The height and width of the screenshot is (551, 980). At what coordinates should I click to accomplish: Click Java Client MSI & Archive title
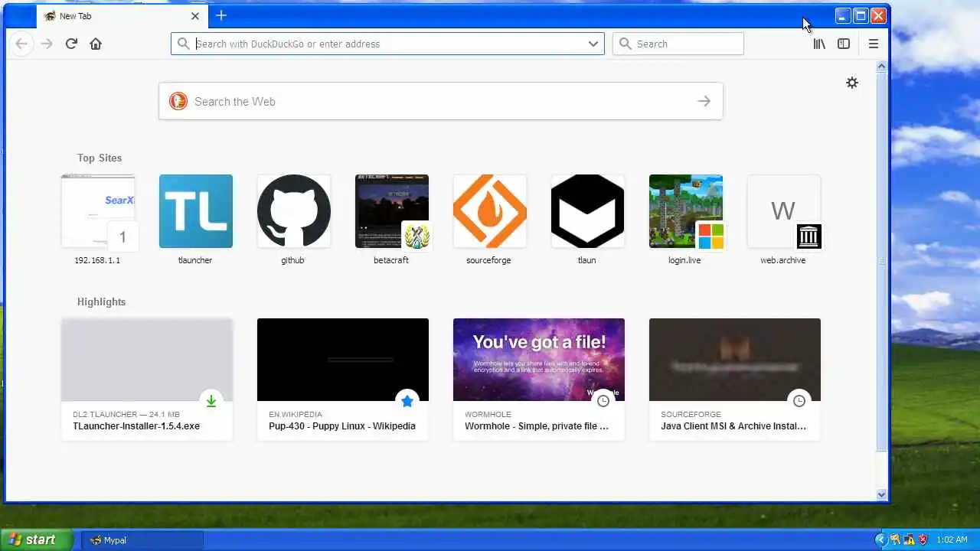(733, 426)
